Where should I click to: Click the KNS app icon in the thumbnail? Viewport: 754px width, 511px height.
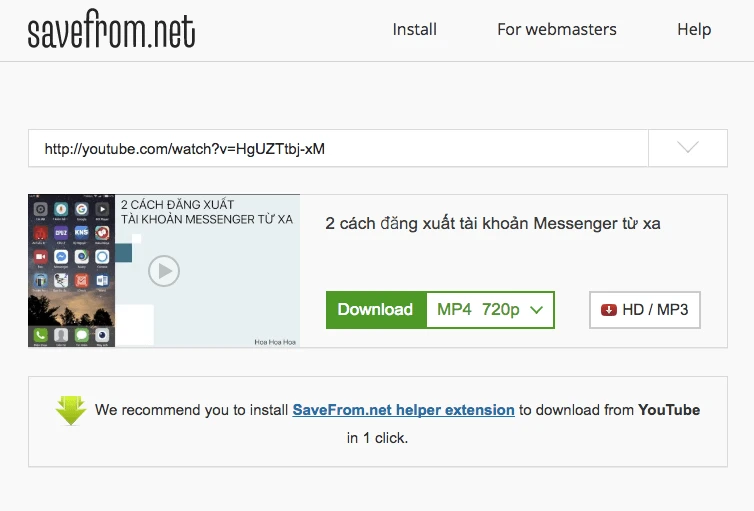83,233
